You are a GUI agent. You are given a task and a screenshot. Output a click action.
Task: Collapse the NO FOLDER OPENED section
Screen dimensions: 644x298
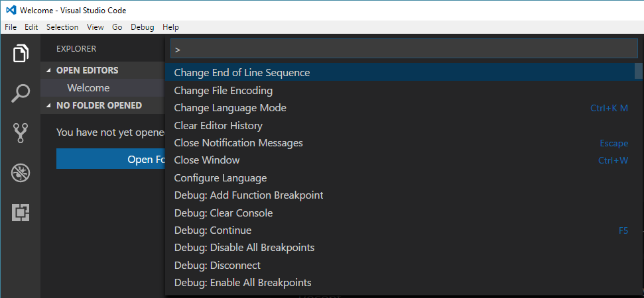point(49,106)
